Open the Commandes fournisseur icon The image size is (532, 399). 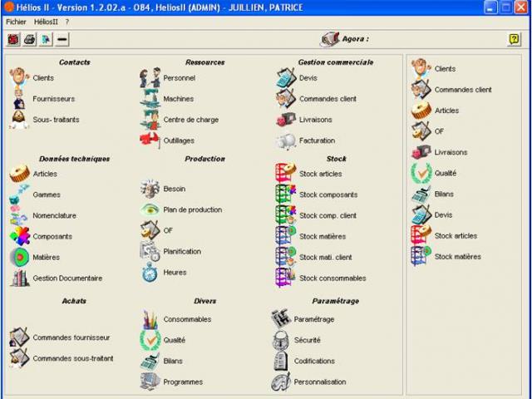coord(19,337)
